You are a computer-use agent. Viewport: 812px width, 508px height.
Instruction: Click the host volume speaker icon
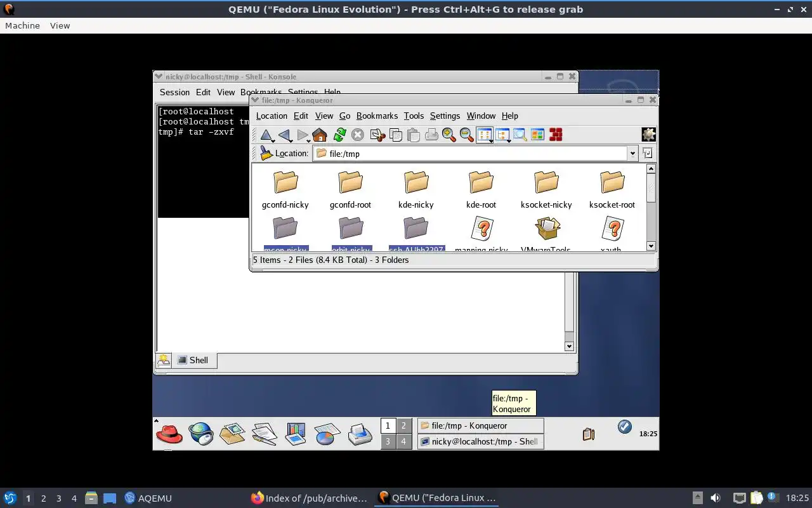[716, 498]
